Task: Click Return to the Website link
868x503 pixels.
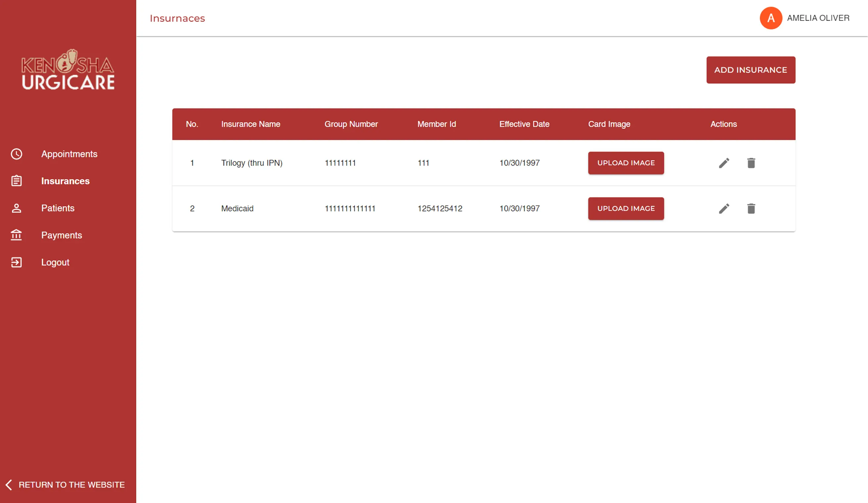Action: click(72, 485)
